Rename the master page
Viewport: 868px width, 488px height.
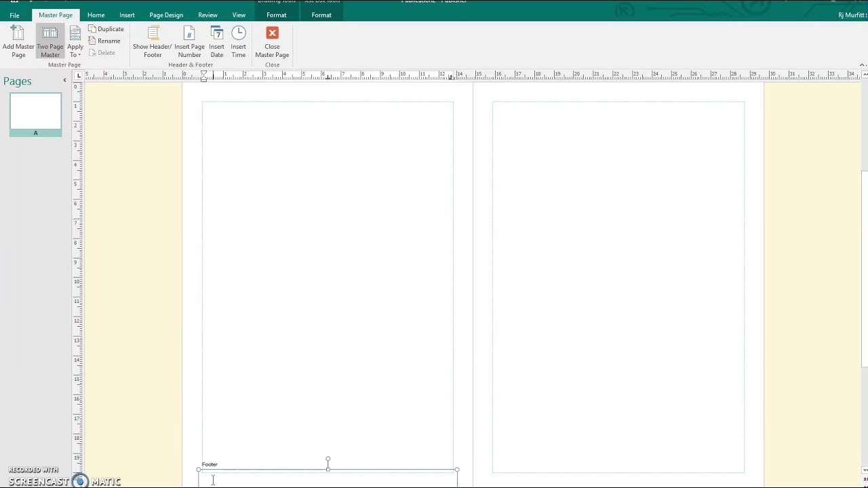(x=104, y=41)
